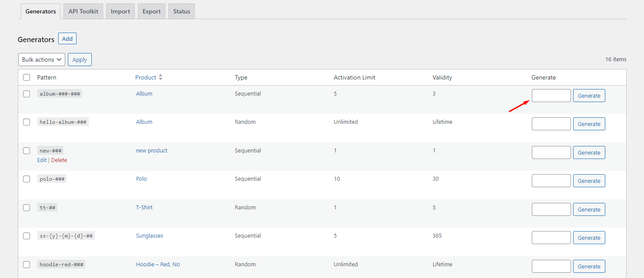Switch to the Export tab
The image size is (644, 278).
(x=151, y=11)
